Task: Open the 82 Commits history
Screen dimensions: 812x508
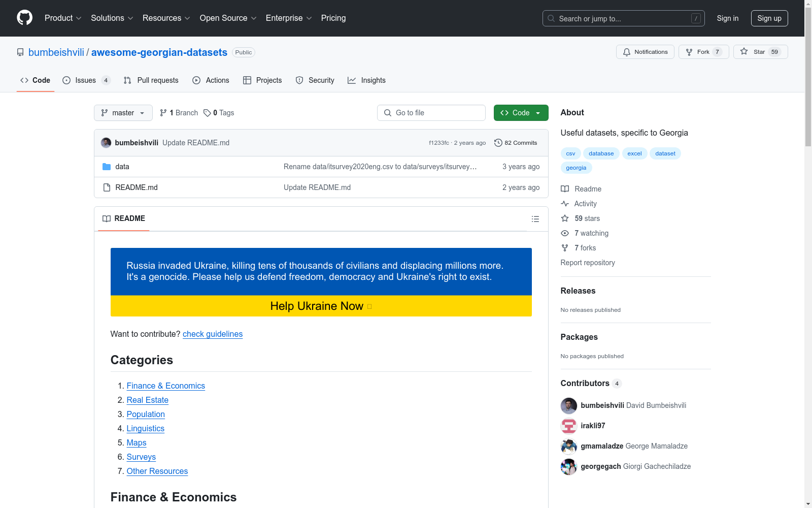Action: point(516,143)
